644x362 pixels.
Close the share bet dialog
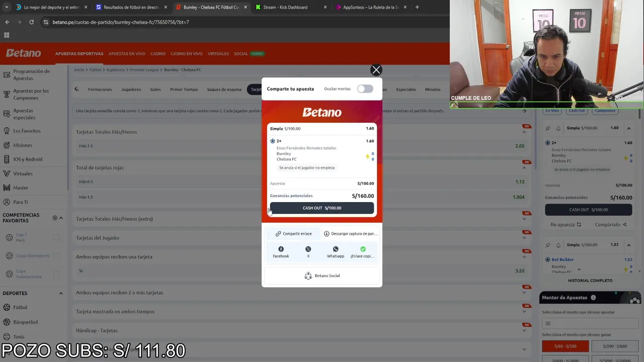coord(376,70)
